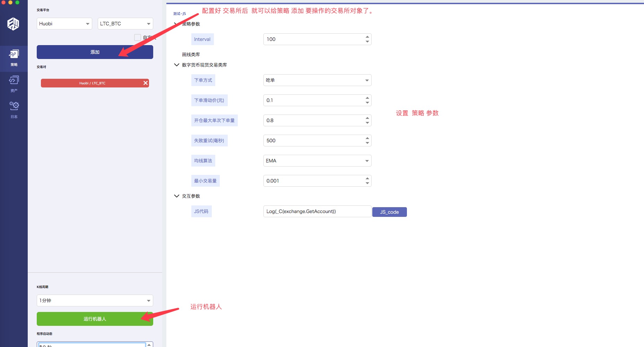Click the green 运行机器人 button
644x347 pixels.
pos(95,319)
